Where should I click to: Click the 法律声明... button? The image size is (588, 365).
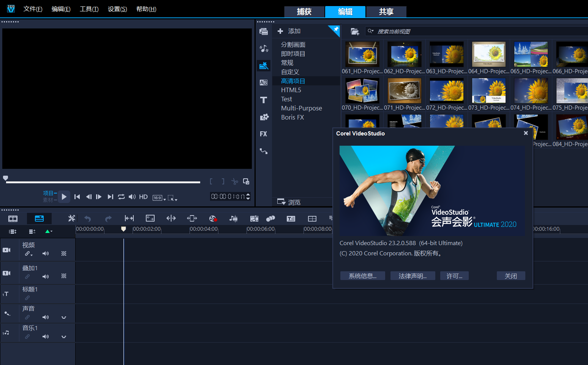pyautogui.click(x=413, y=276)
